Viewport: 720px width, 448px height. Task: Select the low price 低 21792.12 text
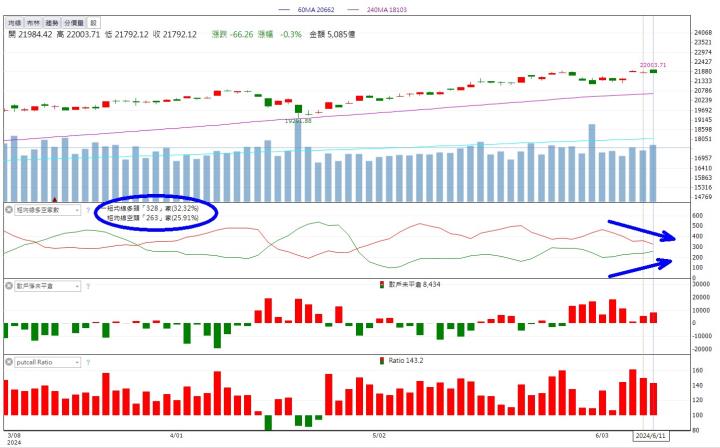[x=127, y=34]
